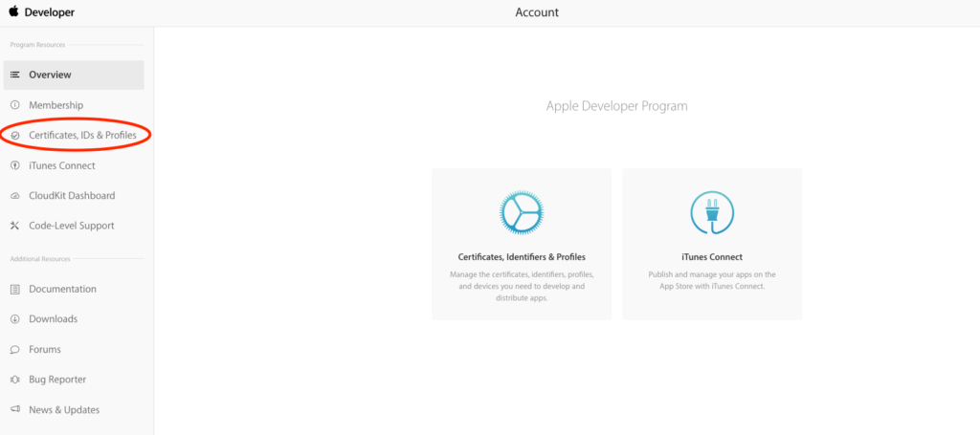The image size is (980, 435).
Task: Click the Certificates, Identifiers & Profiles card title
Action: click(522, 257)
